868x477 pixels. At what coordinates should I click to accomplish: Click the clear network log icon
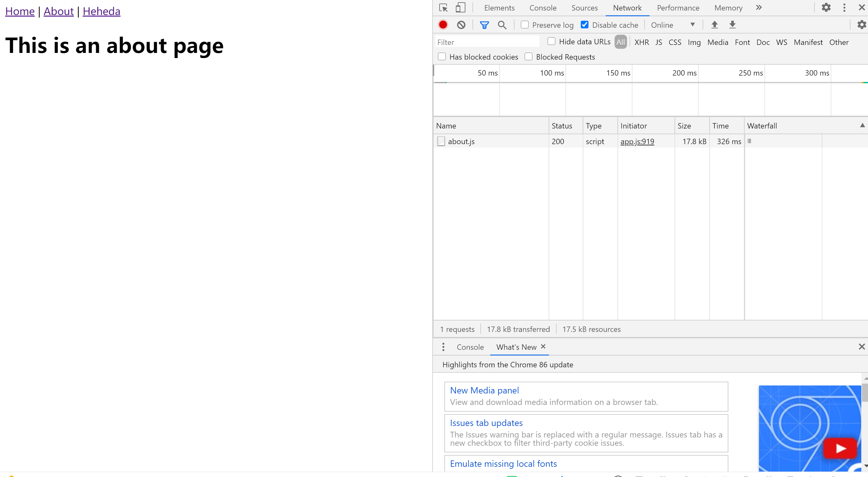pos(461,25)
